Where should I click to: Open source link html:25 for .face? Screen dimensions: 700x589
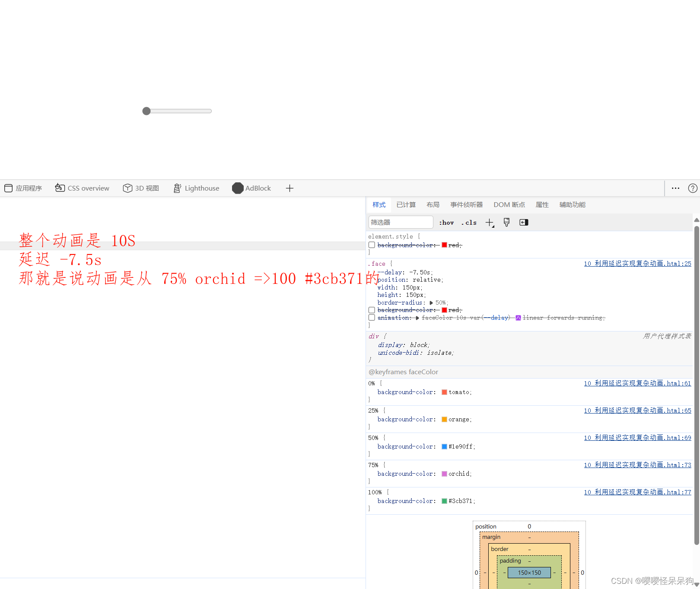click(x=637, y=264)
